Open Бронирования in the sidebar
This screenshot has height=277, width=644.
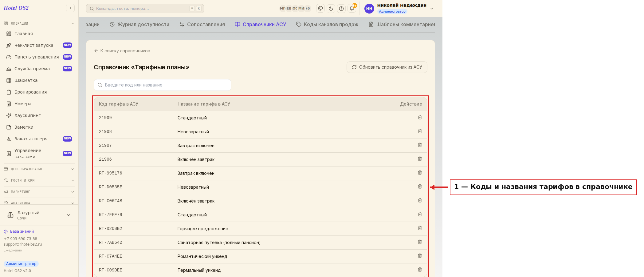point(39,92)
